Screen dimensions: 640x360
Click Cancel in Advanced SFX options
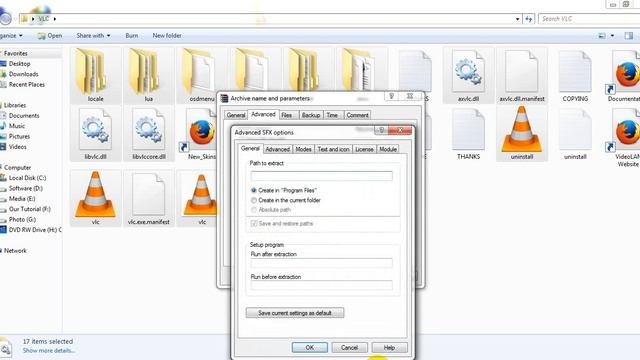tap(349, 347)
